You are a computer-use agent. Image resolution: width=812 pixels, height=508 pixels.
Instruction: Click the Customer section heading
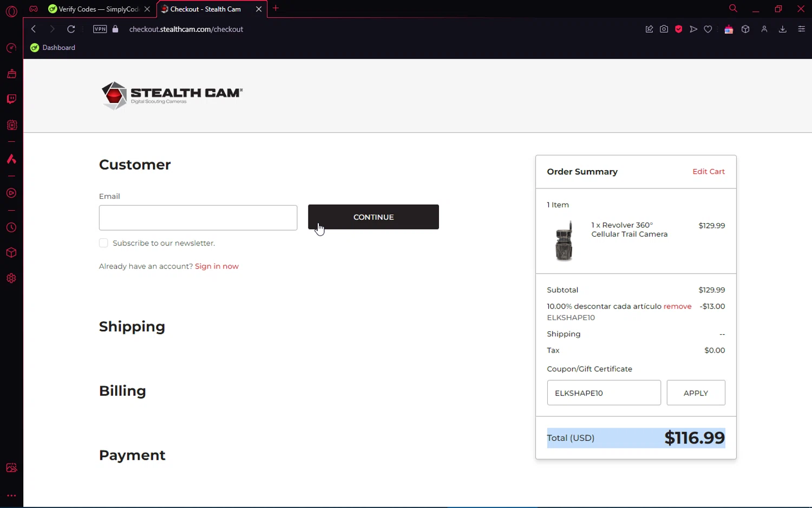tap(135, 165)
